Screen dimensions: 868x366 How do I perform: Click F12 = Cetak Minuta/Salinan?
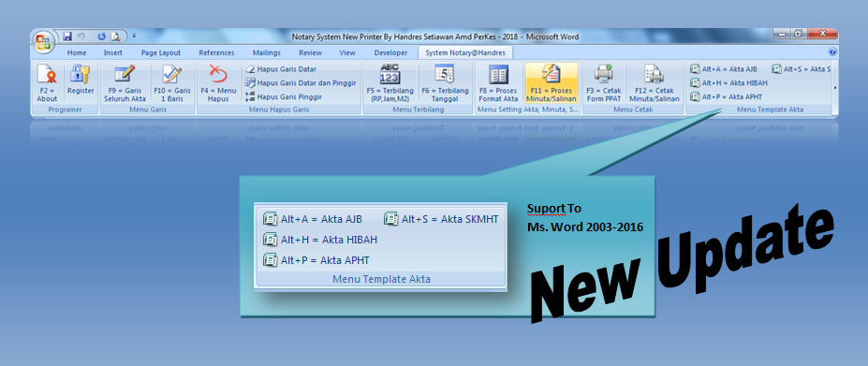point(654,83)
